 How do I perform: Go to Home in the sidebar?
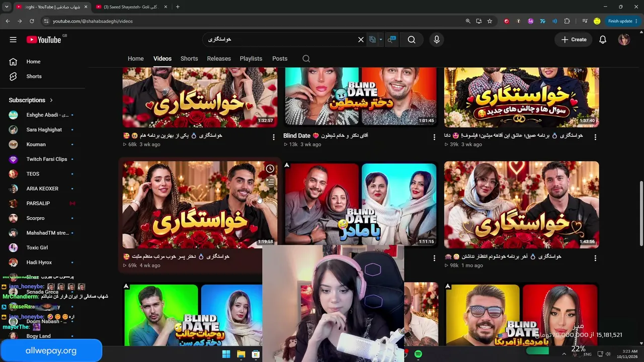coord(42,62)
